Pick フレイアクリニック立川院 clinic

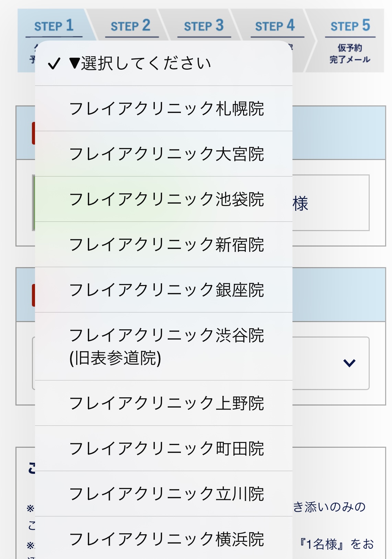(166, 494)
